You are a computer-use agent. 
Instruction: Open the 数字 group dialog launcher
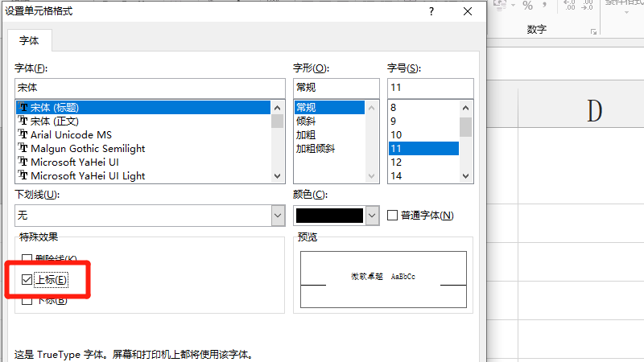coord(593,31)
